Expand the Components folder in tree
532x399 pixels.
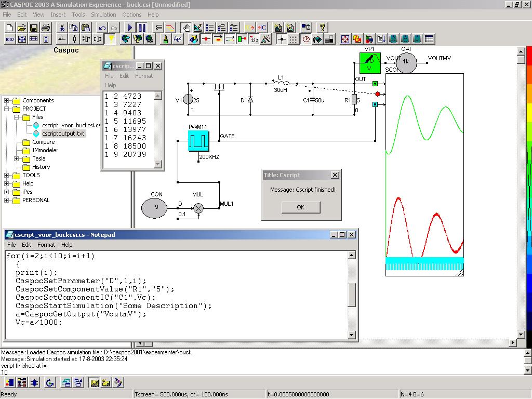7,100
